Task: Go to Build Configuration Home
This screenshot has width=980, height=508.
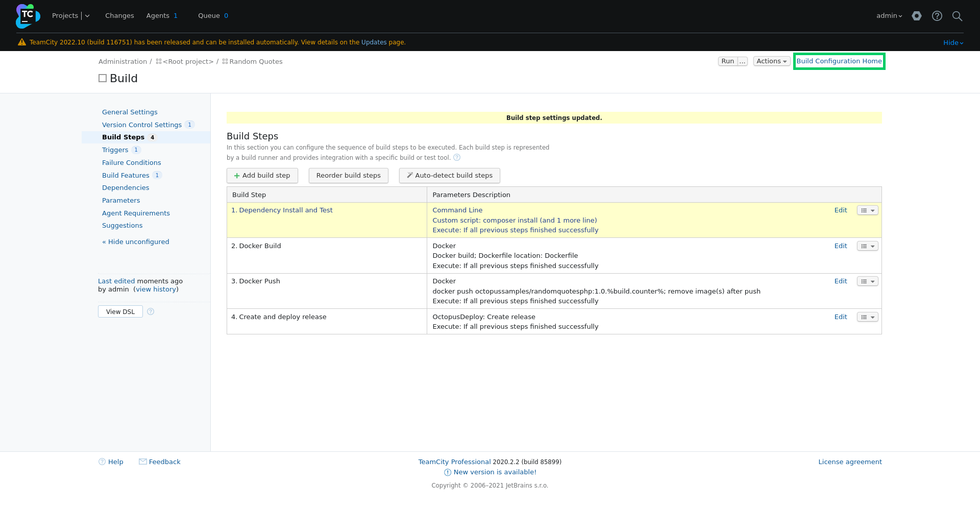Action: click(839, 61)
